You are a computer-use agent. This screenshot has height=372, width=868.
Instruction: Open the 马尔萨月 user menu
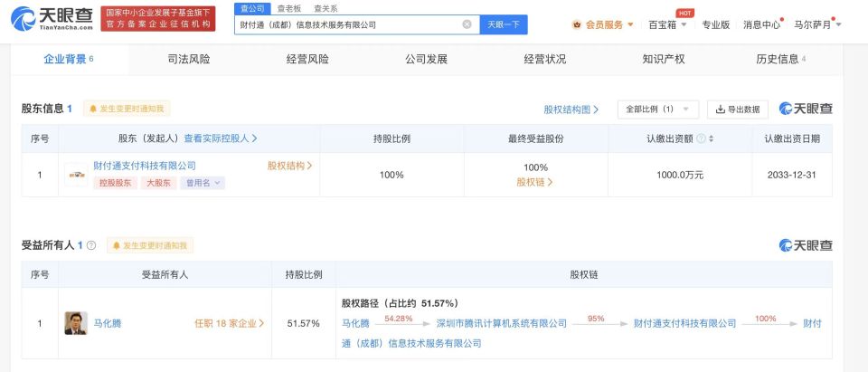pyautogui.click(x=817, y=24)
